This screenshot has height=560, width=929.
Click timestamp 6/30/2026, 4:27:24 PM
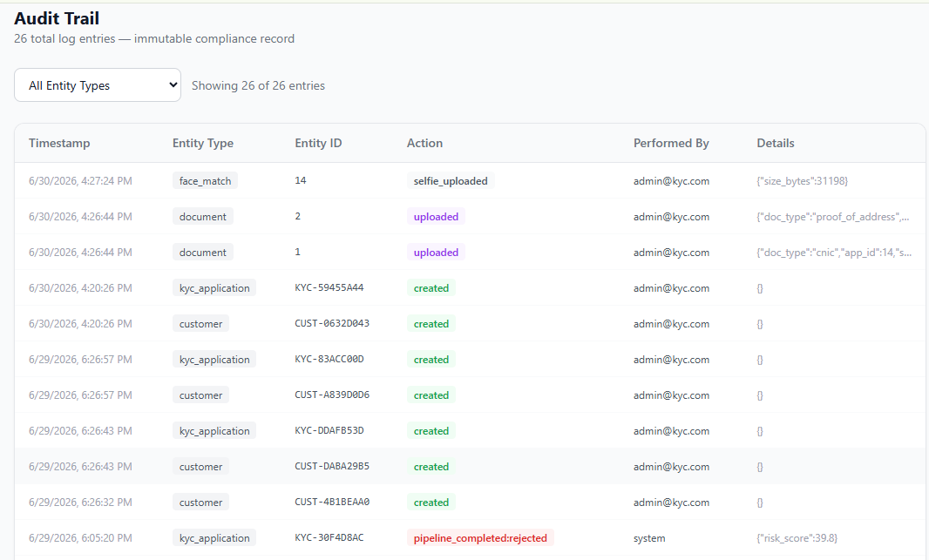click(x=80, y=181)
